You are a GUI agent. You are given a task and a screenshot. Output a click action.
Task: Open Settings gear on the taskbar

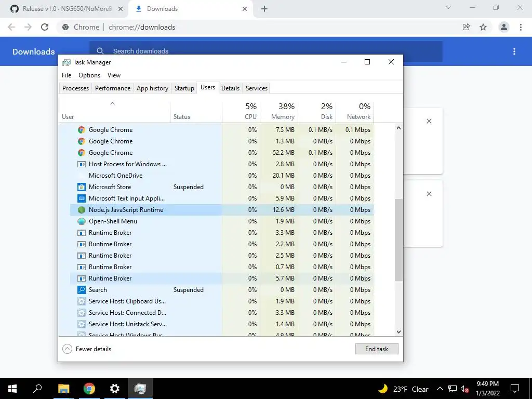tap(115, 389)
